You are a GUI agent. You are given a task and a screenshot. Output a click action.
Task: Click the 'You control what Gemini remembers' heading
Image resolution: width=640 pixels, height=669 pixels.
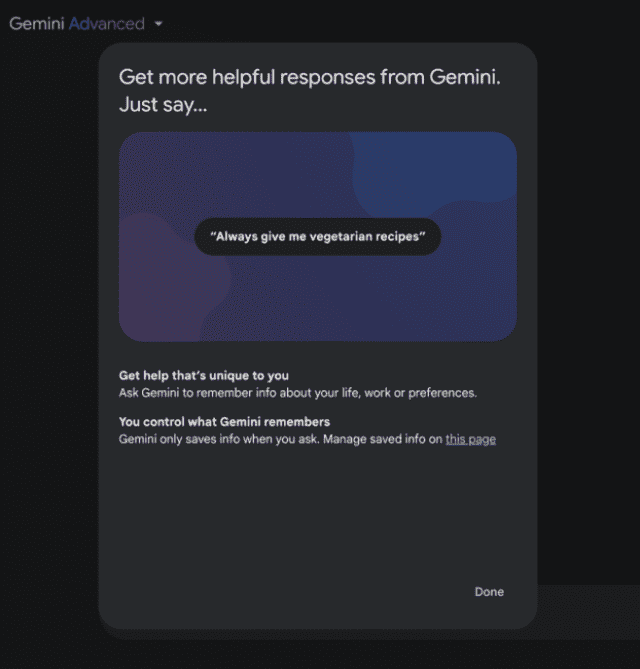(224, 422)
